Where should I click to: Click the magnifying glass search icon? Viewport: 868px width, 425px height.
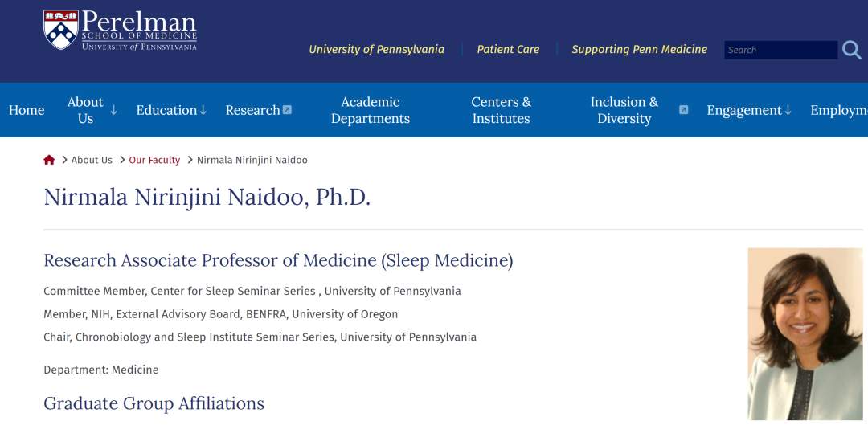pyautogui.click(x=851, y=50)
